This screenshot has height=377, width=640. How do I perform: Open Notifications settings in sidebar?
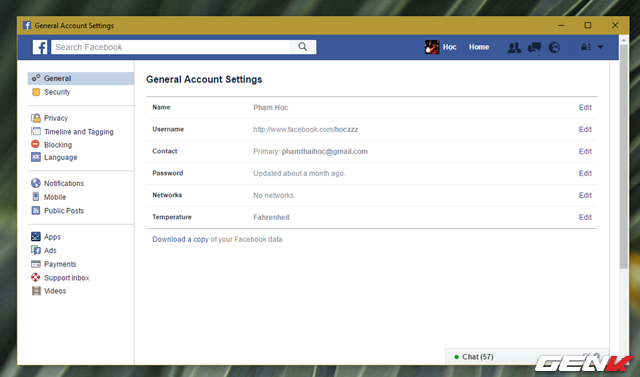tap(64, 184)
